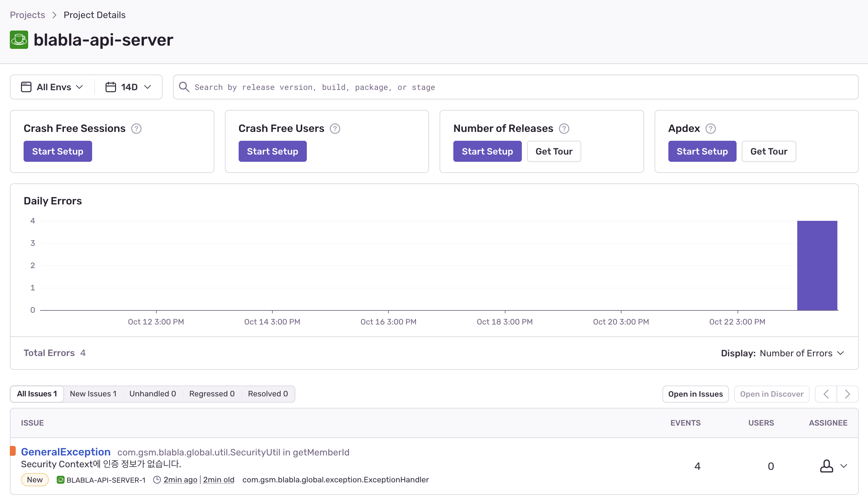Go to next issues page arrow
This screenshot has height=504, width=868.
click(x=847, y=394)
